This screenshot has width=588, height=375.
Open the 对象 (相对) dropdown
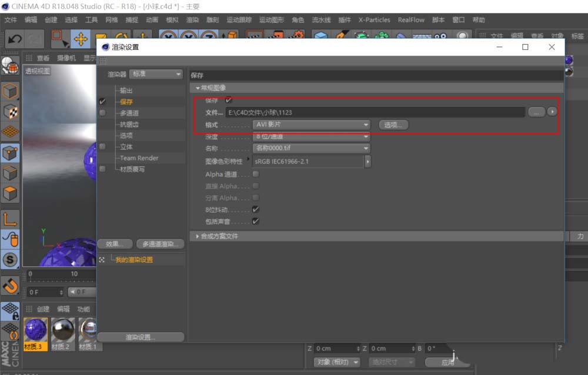(x=336, y=362)
